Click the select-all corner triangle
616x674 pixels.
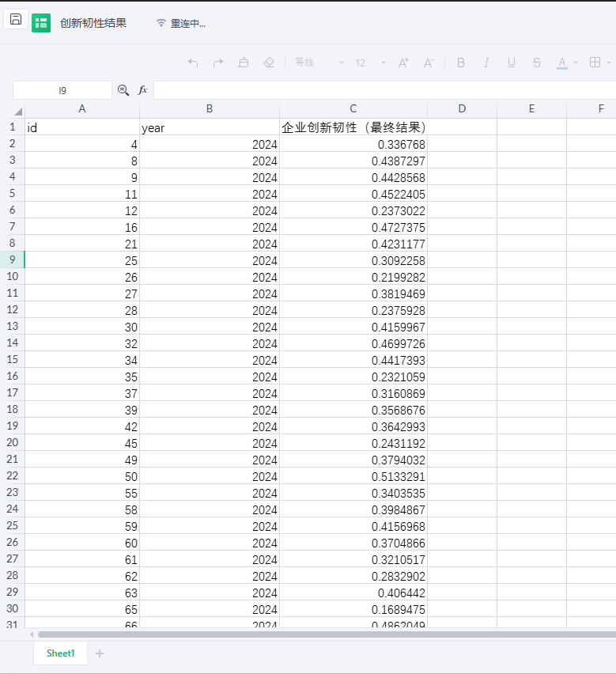click(x=18, y=112)
